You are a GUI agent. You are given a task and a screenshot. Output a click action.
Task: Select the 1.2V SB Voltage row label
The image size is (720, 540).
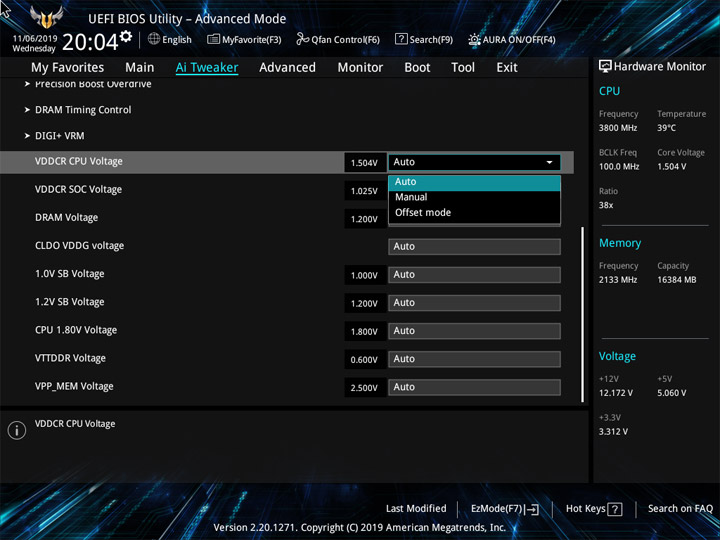click(x=70, y=302)
